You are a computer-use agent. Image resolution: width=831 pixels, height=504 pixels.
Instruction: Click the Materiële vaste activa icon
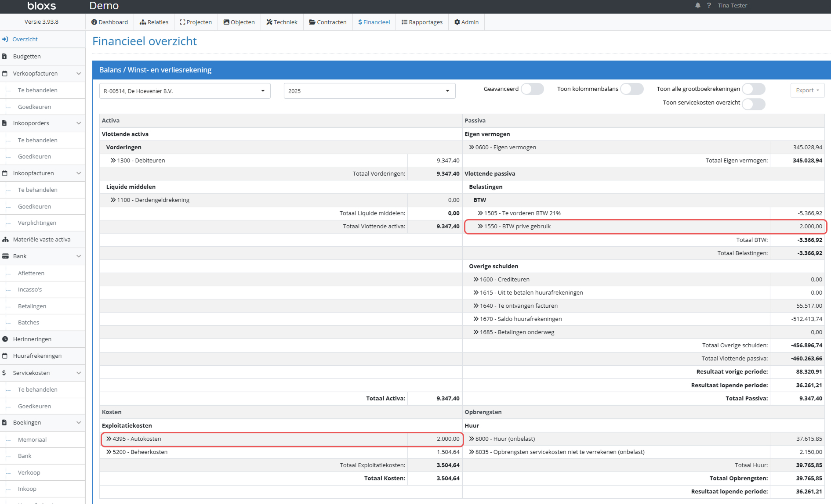[6, 240]
